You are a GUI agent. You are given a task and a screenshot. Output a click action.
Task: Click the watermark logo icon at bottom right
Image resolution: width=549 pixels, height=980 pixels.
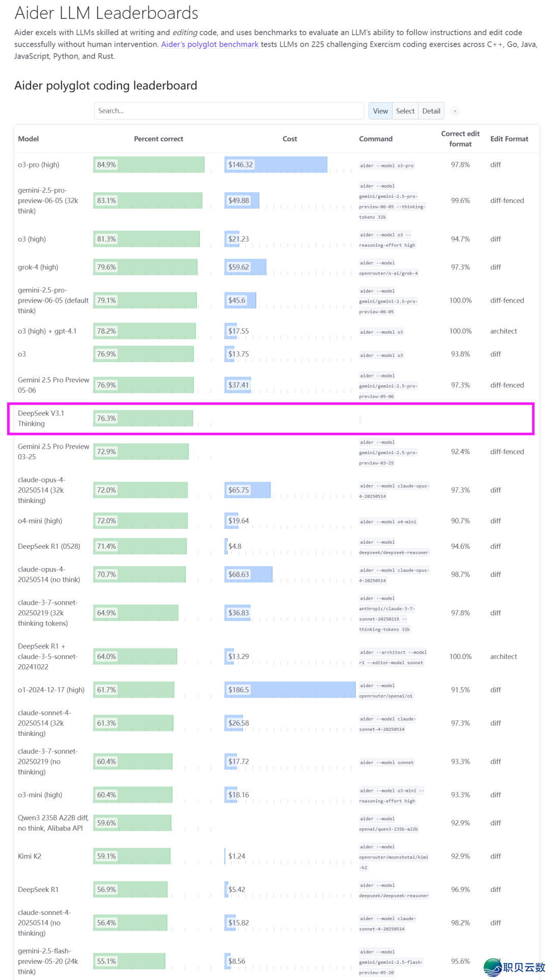click(493, 967)
